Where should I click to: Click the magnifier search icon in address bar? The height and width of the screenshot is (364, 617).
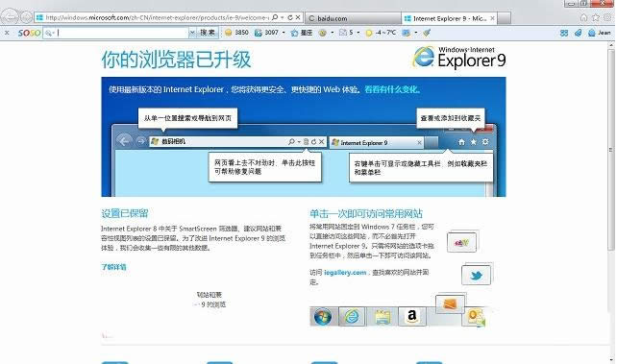pos(275,17)
